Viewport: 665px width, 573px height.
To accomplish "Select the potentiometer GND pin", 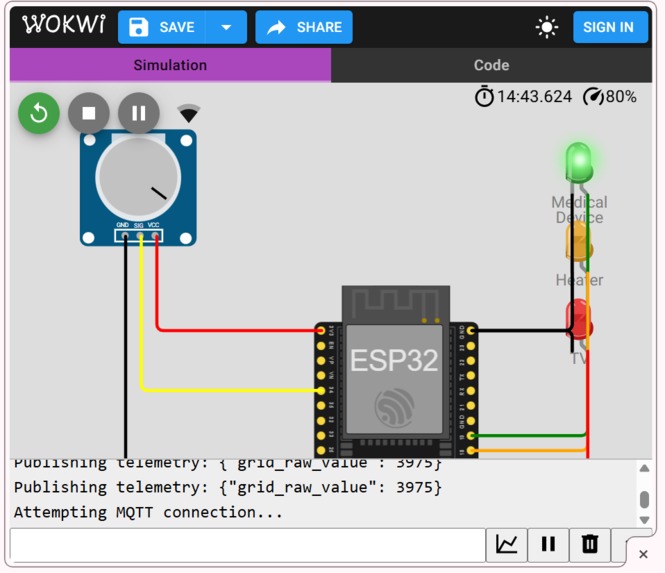I will [125, 235].
